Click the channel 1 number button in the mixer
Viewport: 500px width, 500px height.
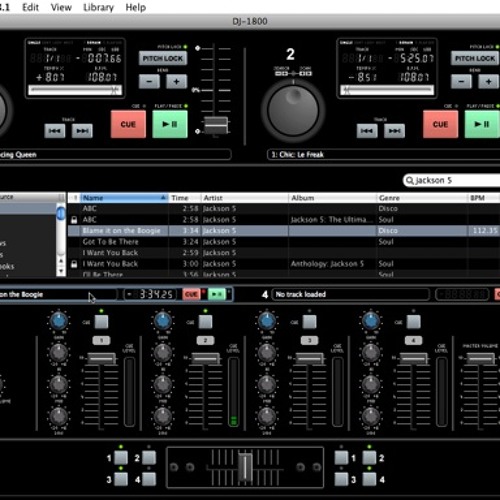click(101, 340)
